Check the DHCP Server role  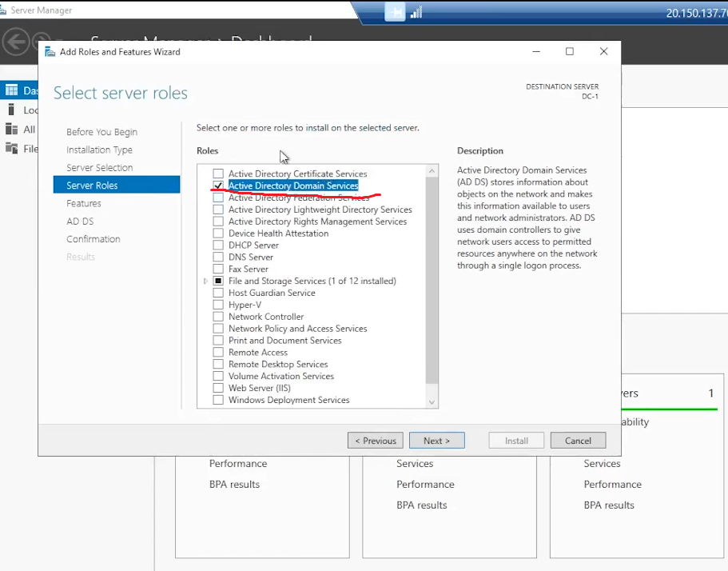(217, 246)
